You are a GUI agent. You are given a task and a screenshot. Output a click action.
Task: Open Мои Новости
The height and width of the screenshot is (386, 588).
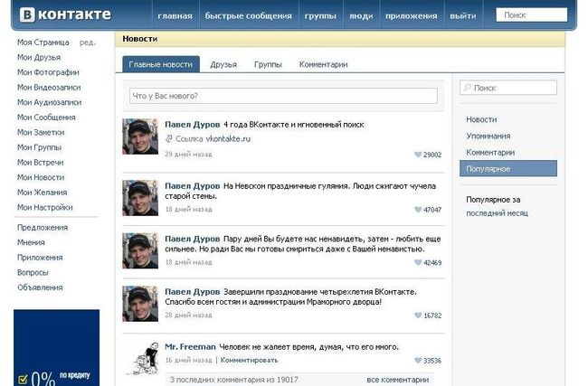41,177
